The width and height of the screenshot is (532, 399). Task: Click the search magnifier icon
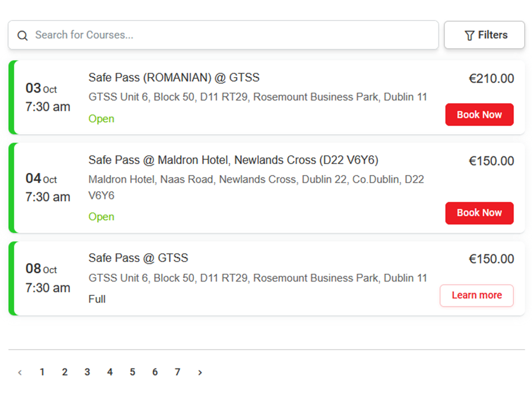pos(22,35)
